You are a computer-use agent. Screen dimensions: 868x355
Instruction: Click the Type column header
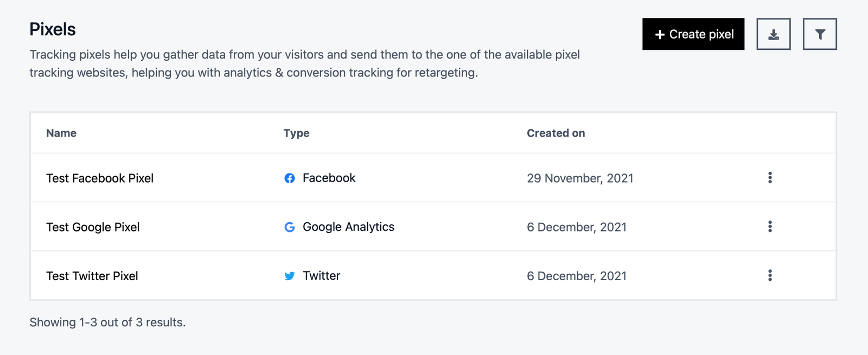[x=296, y=133]
